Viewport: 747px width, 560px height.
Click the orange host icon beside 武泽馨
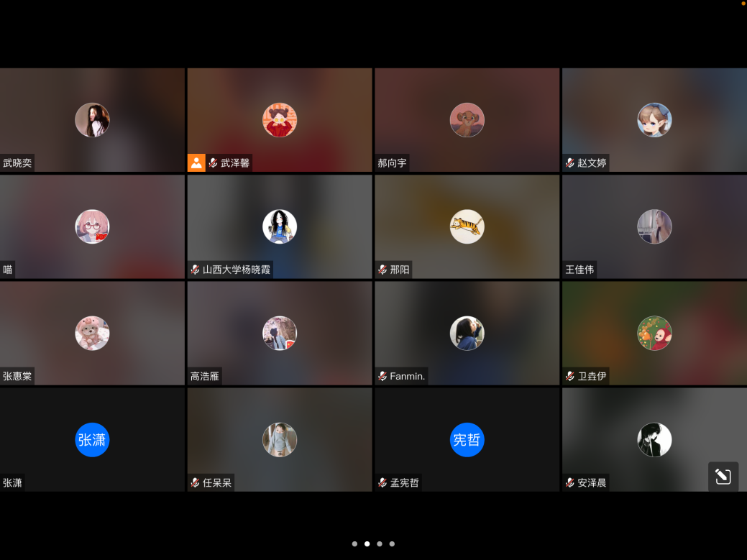pos(196,163)
